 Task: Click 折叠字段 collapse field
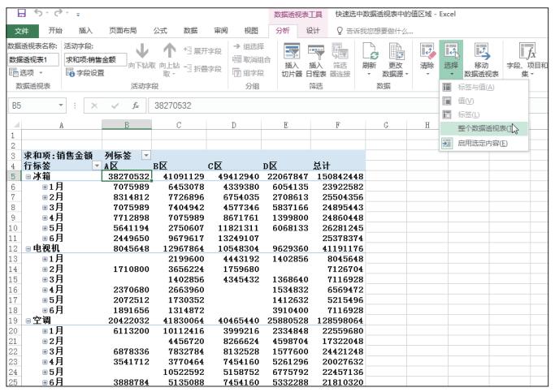202,68
